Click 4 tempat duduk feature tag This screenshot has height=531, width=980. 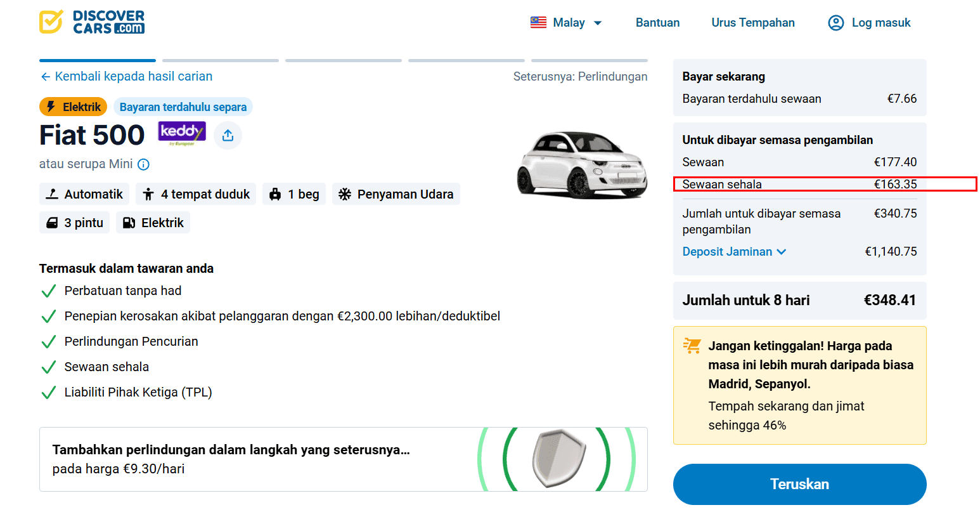(x=196, y=194)
